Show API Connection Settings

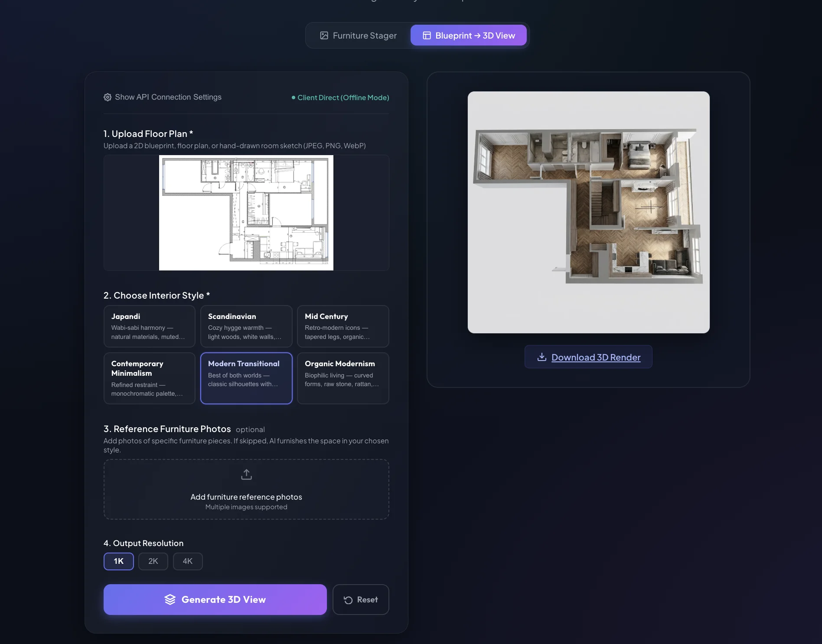tap(163, 97)
